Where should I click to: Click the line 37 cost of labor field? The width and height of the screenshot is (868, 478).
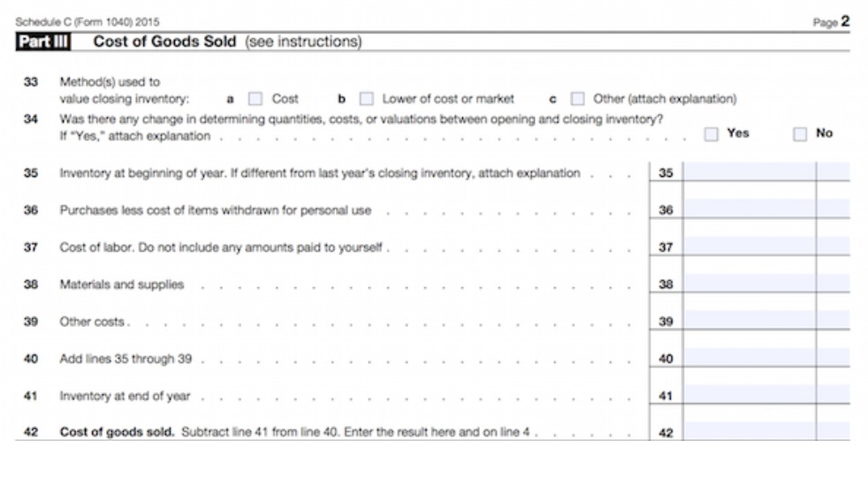click(x=750, y=246)
